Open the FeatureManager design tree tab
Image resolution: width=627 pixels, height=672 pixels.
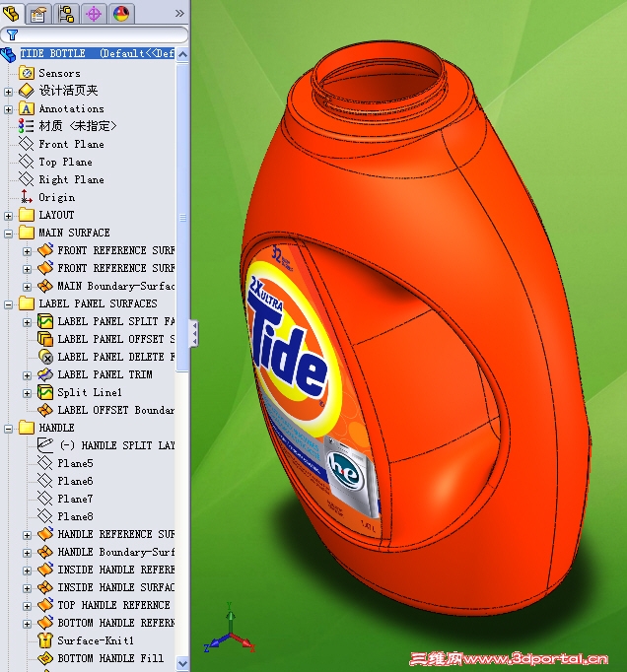point(11,13)
